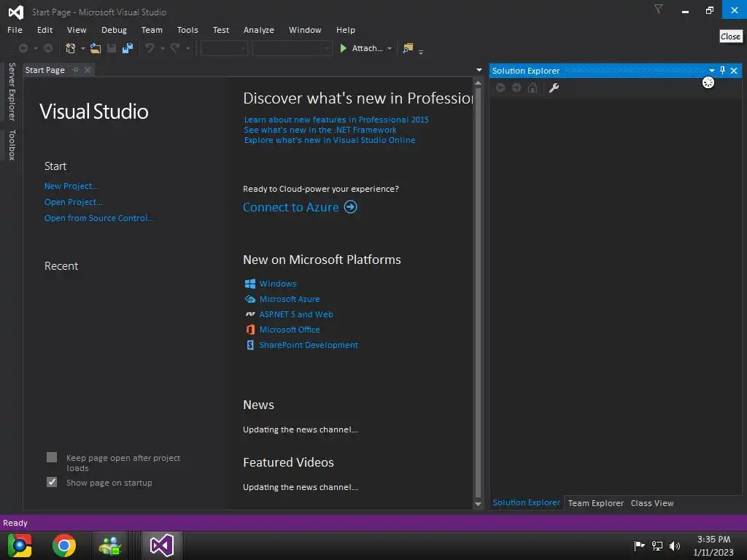This screenshot has height=560, width=747.
Task: Open the File menu
Action: coord(15,30)
